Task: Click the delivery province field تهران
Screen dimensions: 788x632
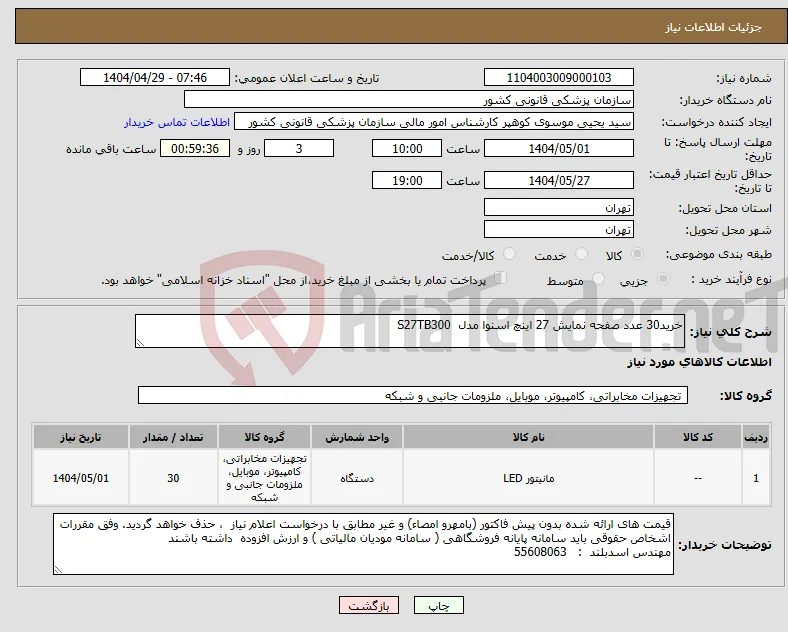Action: [x=559, y=207]
